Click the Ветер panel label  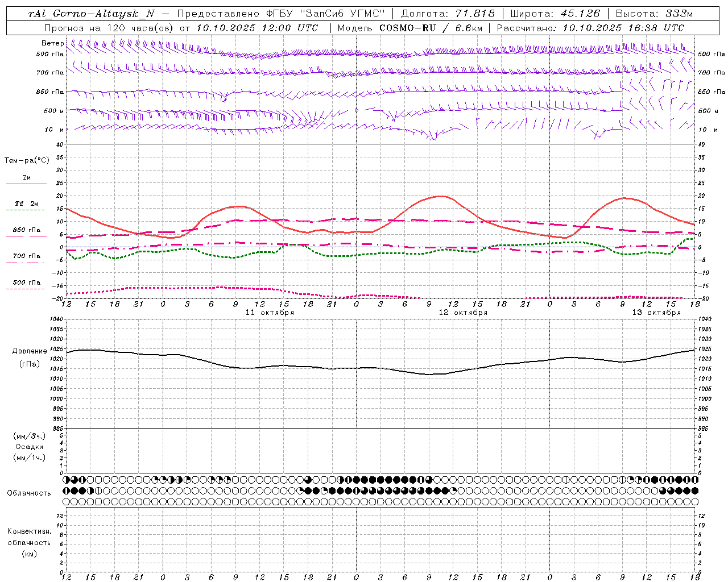[x=52, y=43]
